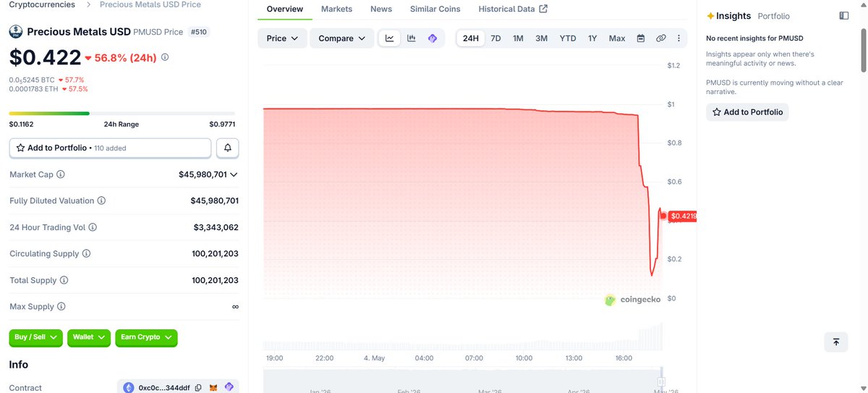Expand the Wallet dropdown
This screenshot has width=868, height=393.
tap(89, 337)
